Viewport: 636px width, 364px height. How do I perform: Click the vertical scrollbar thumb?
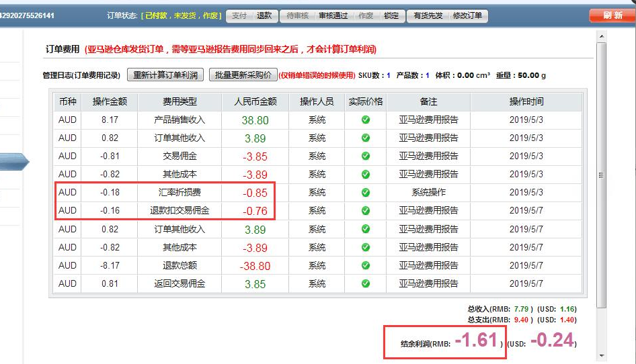[602, 175]
